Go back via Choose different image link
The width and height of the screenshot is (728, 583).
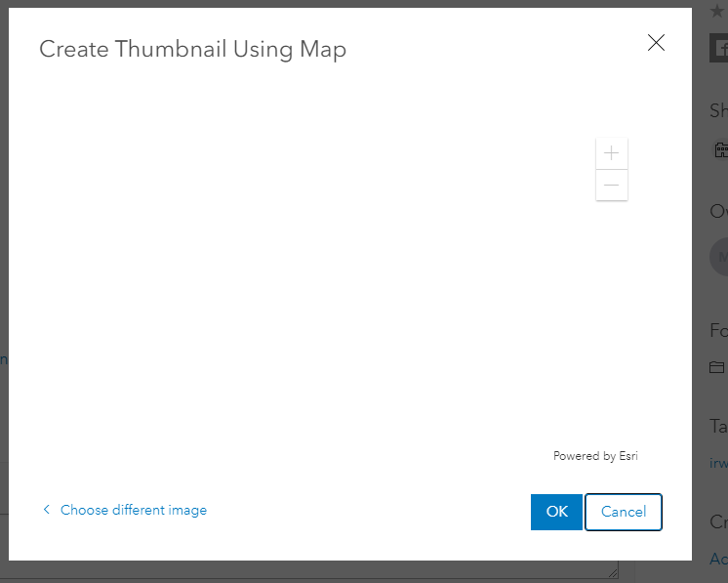(133, 510)
